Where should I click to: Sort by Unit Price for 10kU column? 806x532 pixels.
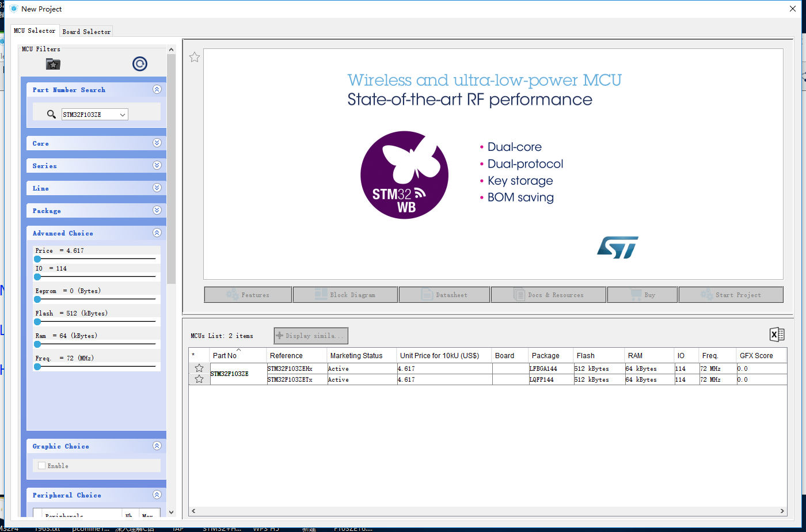click(x=444, y=355)
